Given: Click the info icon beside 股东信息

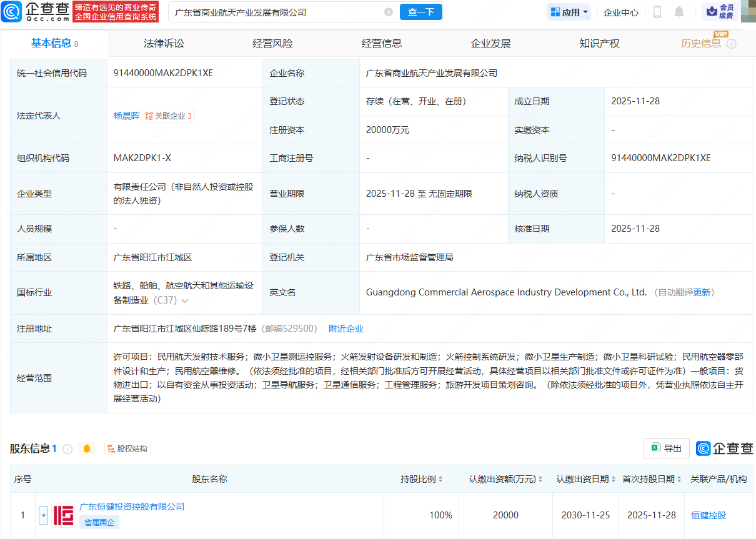Looking at the screenshot, I should click(x=67, y=448).
